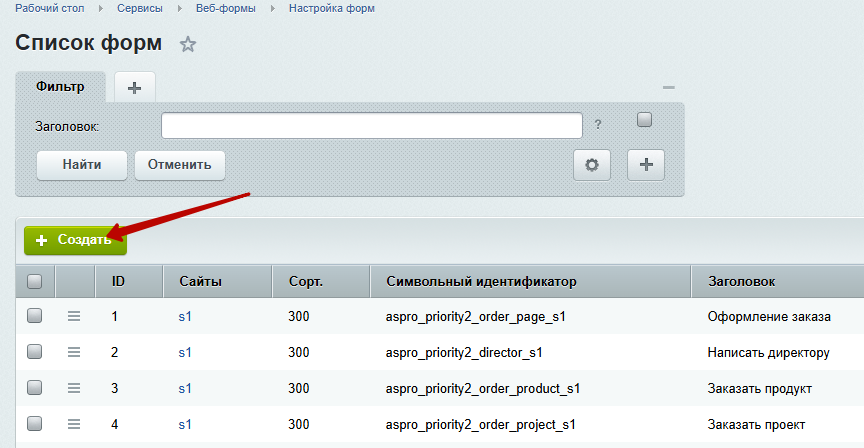Collapse filter panel with minus icon

tap(668, 88)
